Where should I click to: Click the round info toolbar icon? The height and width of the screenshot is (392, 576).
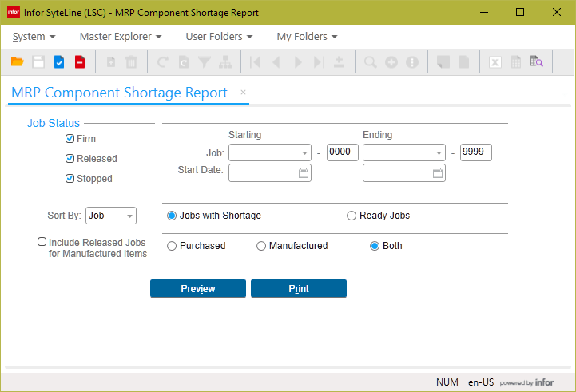tap(412, 62)
